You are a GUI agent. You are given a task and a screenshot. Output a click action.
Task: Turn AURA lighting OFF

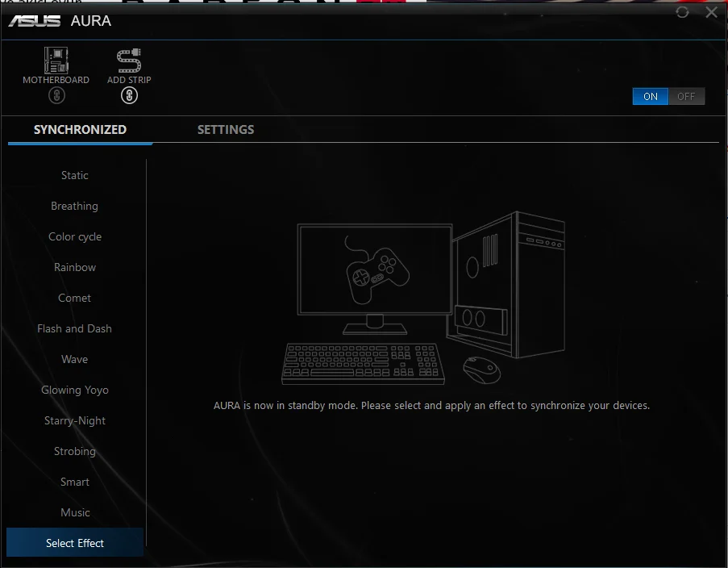686,96
